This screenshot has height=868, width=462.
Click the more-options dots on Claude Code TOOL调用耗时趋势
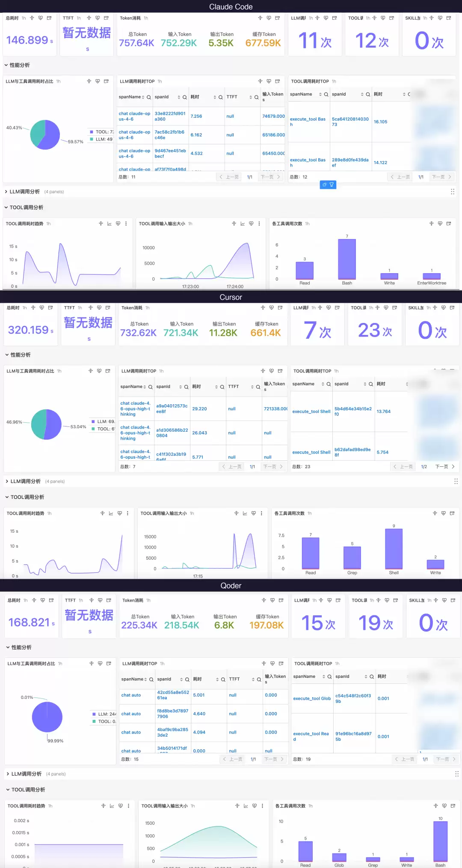click(x=126, y=224)
